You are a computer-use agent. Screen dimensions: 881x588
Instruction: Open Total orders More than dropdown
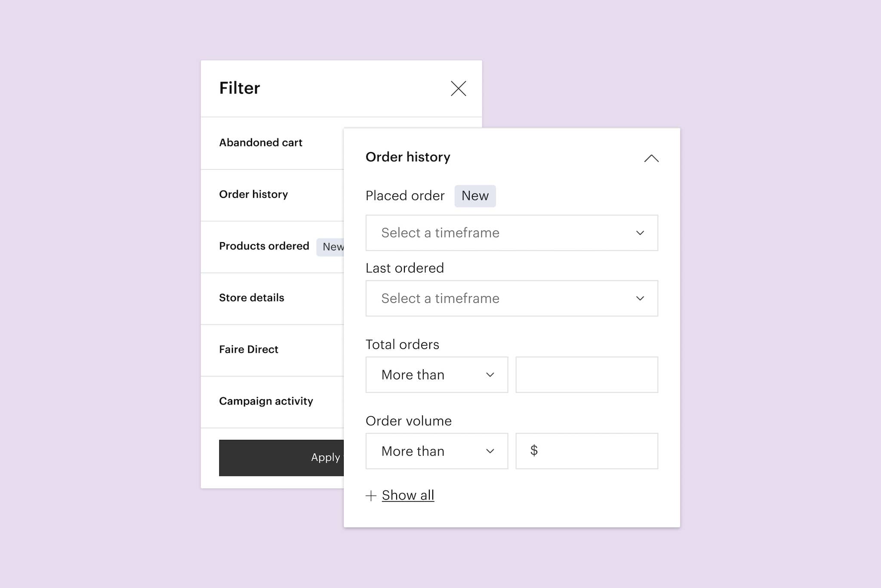[x=436, y=375]
